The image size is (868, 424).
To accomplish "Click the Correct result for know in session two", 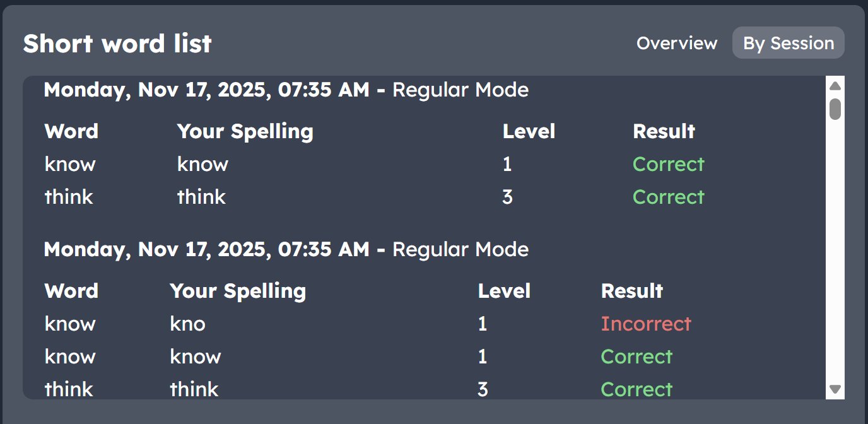I will coord(636,356).
